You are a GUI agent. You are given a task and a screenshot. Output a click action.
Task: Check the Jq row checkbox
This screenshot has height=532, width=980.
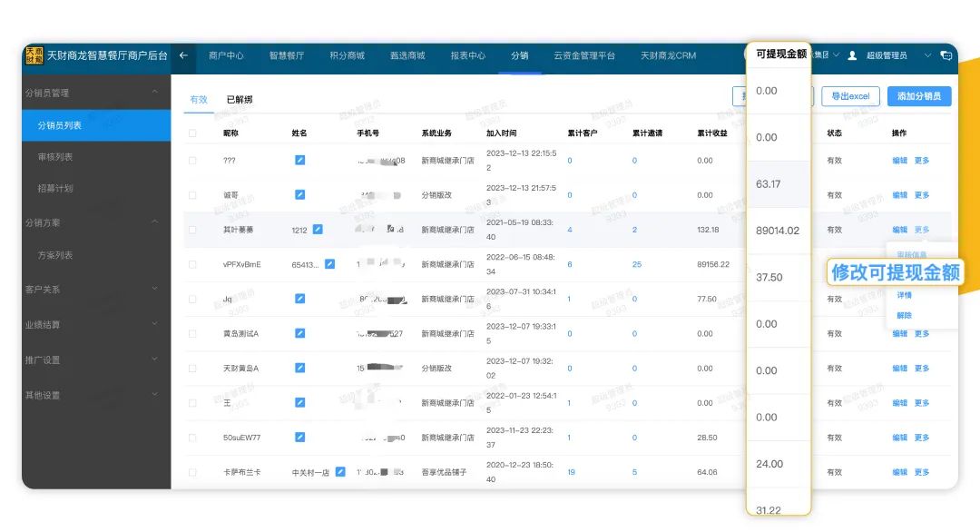(x=192, y=300)
